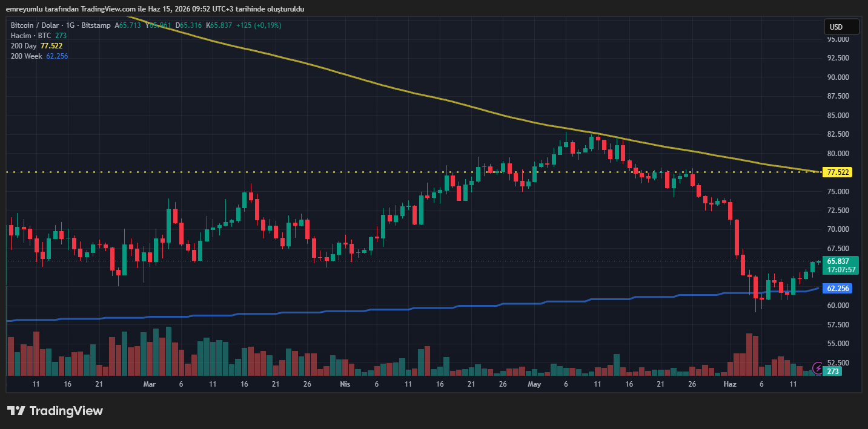Click the 55.000 price axis label
The image size is (868, 429).
(x=838, y=344)
